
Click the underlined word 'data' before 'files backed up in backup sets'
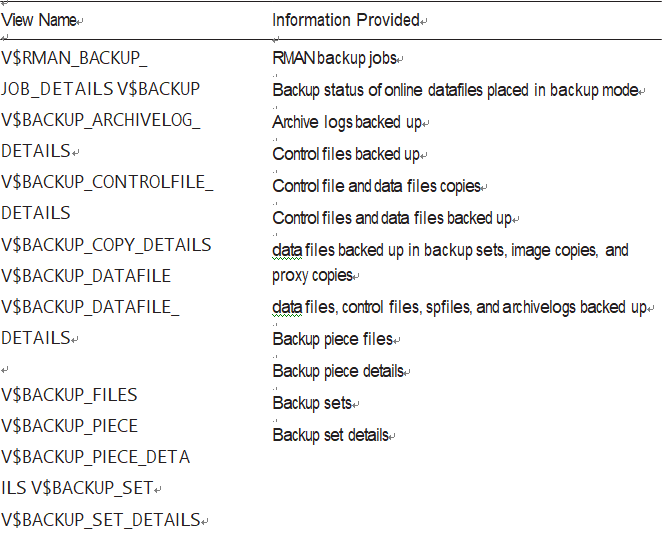pyautogui.click(x=287, y=250)
